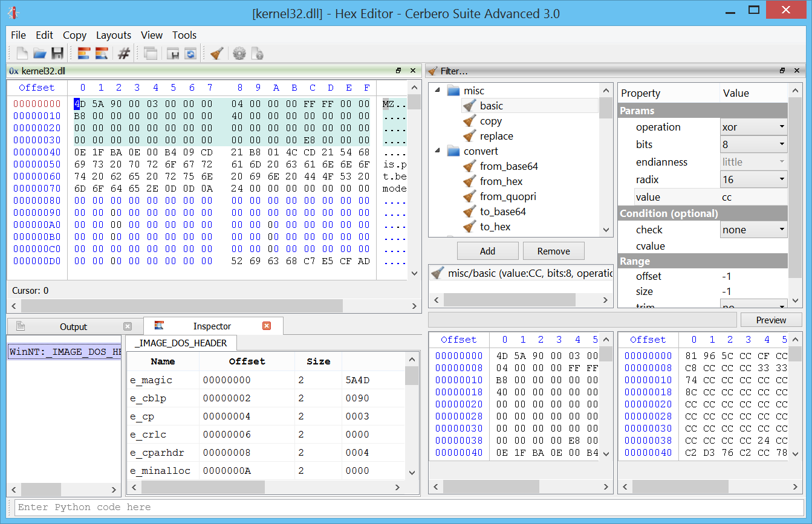Open the File menu
Screen dimensions: 812x524
[x=18, y=35]
